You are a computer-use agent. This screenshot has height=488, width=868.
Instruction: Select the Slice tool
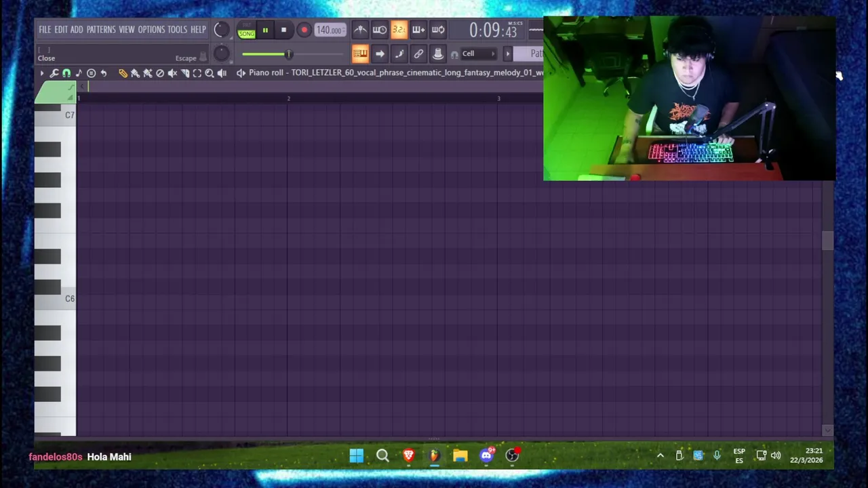(184, 73)
